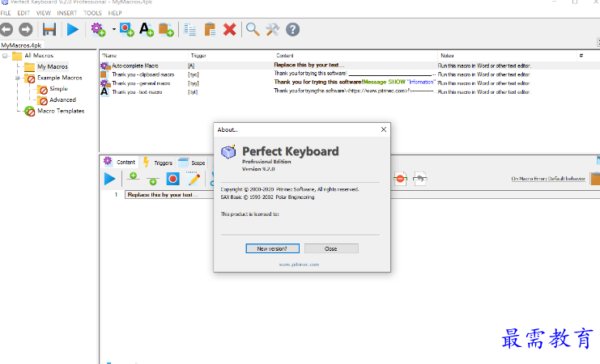Start recording with the editor's red record icon
The height and width of the screenshot is (364, 600).
tap(173, 179)
